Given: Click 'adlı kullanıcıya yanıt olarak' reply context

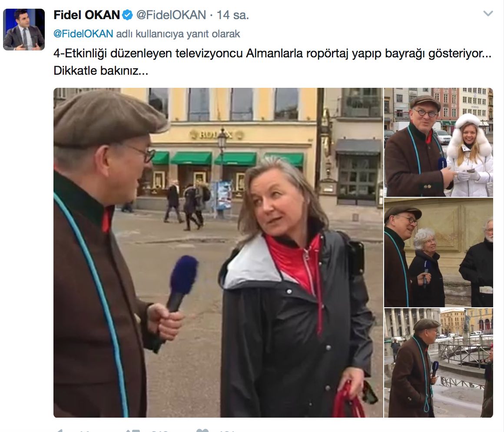Looking at the screenshot, I should point(178,34).
